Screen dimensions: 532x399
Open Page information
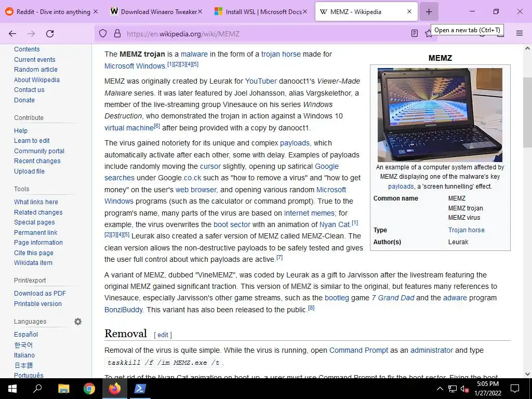[38, 243]
